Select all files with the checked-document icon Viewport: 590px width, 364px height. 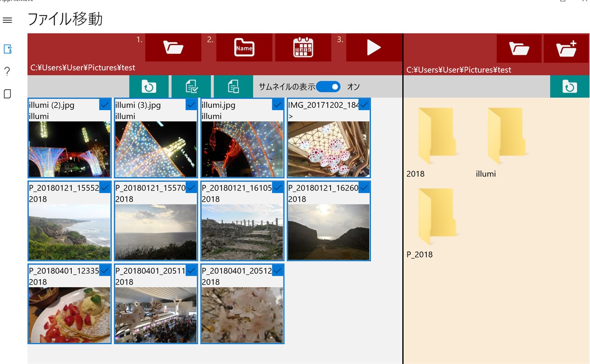pyautogui.click(x=191, y=86)
